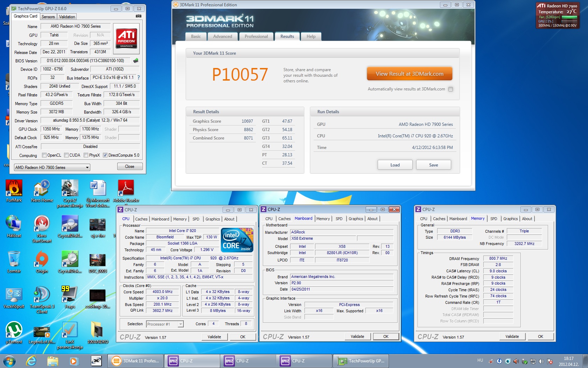Image resolution: width=588 pixels, height=368 pixels.
Task: Click the Close button in GPU-Z
Action: [129, 166]
